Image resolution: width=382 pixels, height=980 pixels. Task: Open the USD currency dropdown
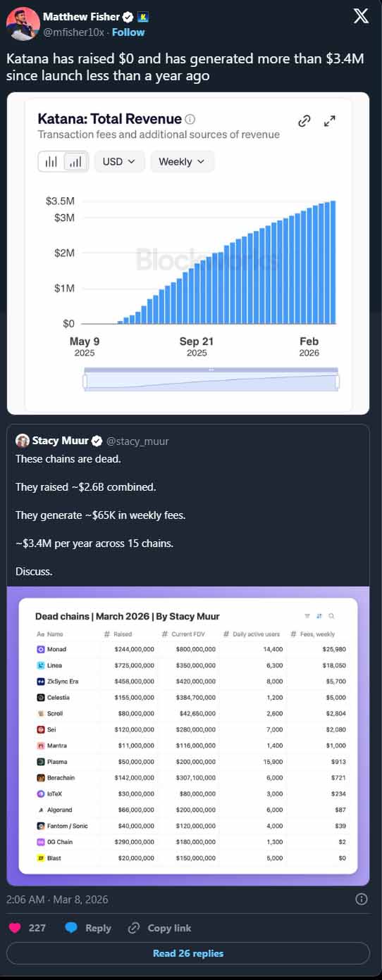120,161
